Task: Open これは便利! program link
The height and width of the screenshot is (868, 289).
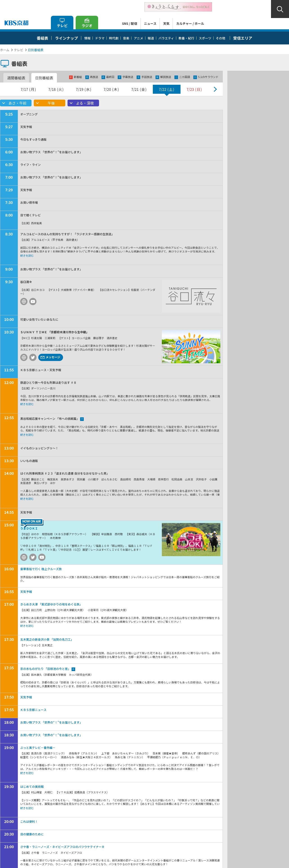Action: 29,822
